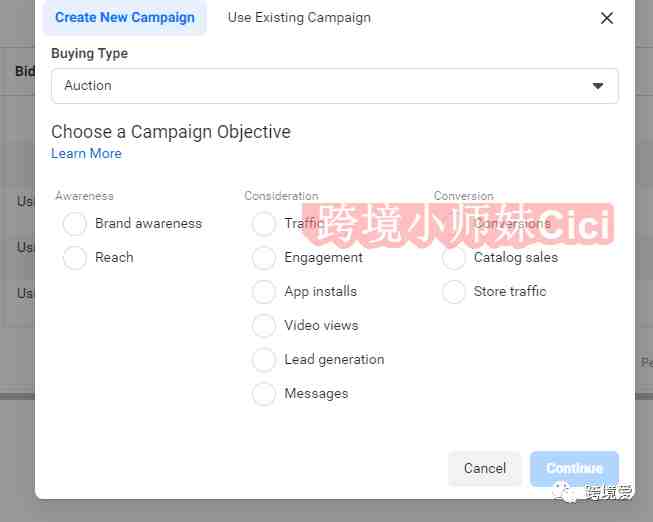Screen dimensions: 653x522
Task: Select the Reach objective
Action: pyautogui.click(x=75, y=257)
